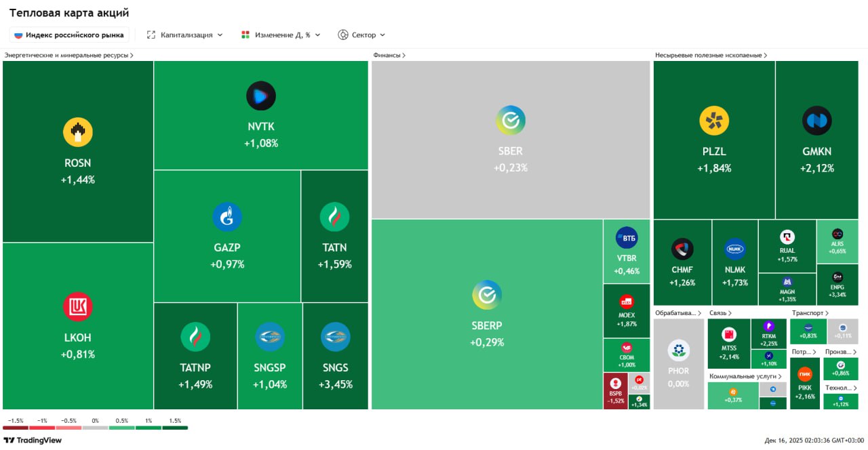Expand the Несырьевые полезные ископаемые sector
The image size is (868, 450).
[x=711, y=55]
